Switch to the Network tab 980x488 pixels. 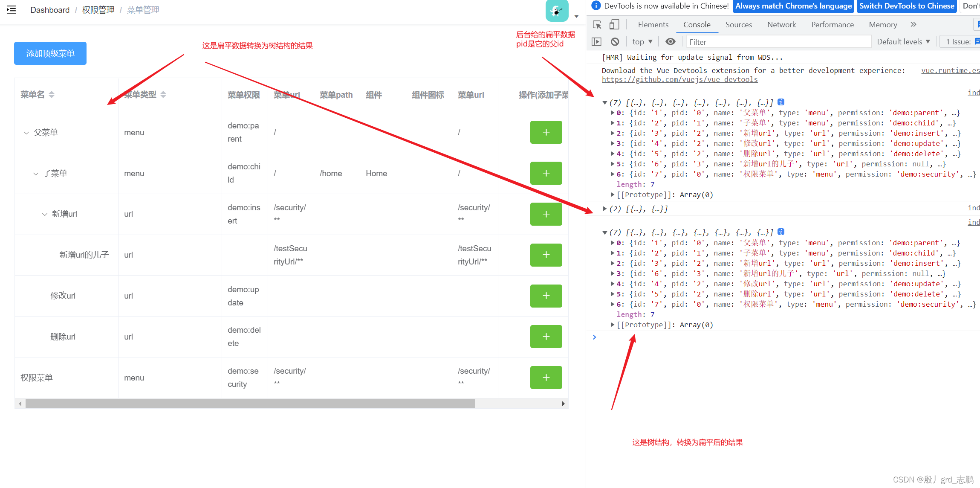(x=781, y=25)
